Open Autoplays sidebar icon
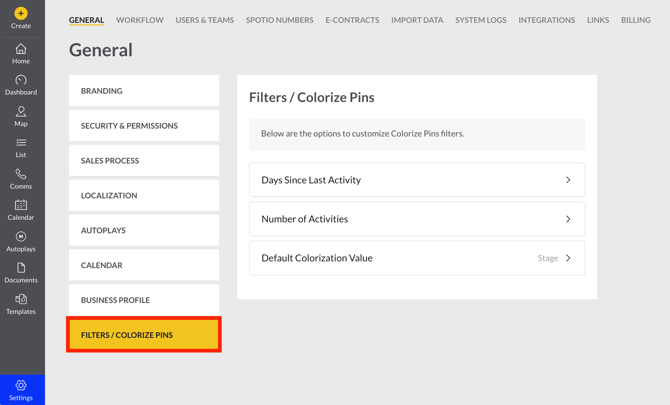 [21, 236]
